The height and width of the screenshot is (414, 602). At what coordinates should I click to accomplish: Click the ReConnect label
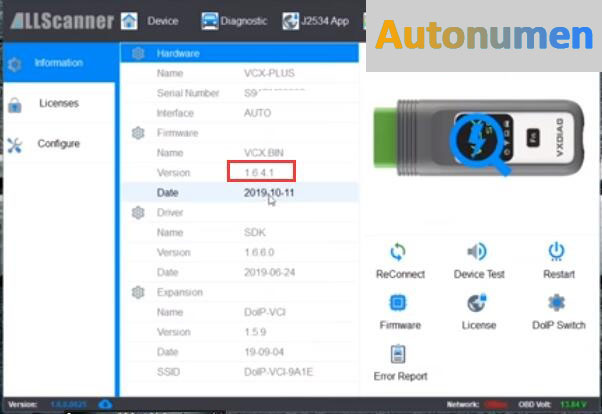pos(400,274)
